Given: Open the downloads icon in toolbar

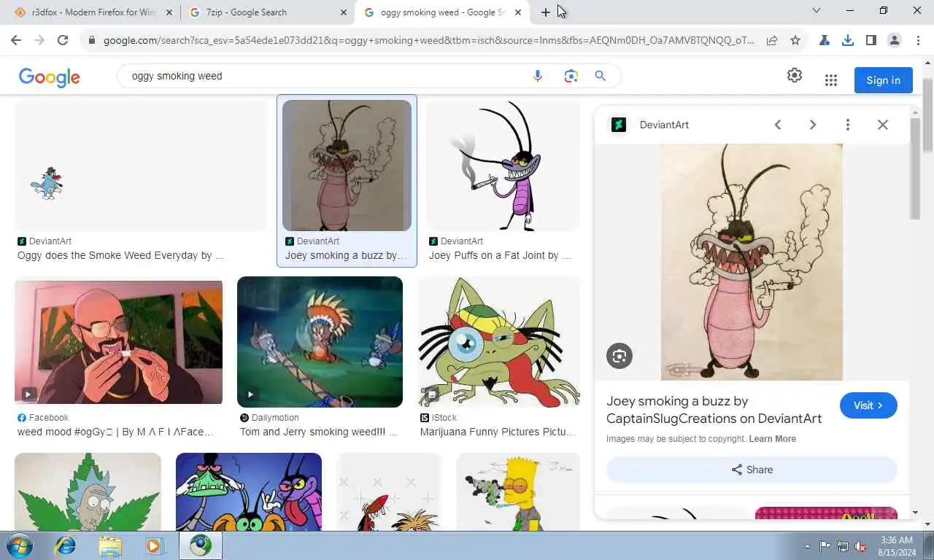Looking at the screenshot, I should pos(848,40).
